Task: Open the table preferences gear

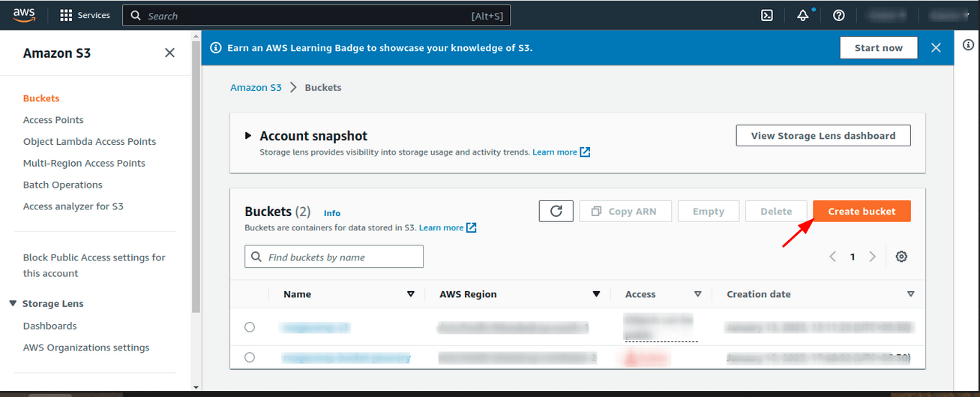Action: click(x=901, y=257)
